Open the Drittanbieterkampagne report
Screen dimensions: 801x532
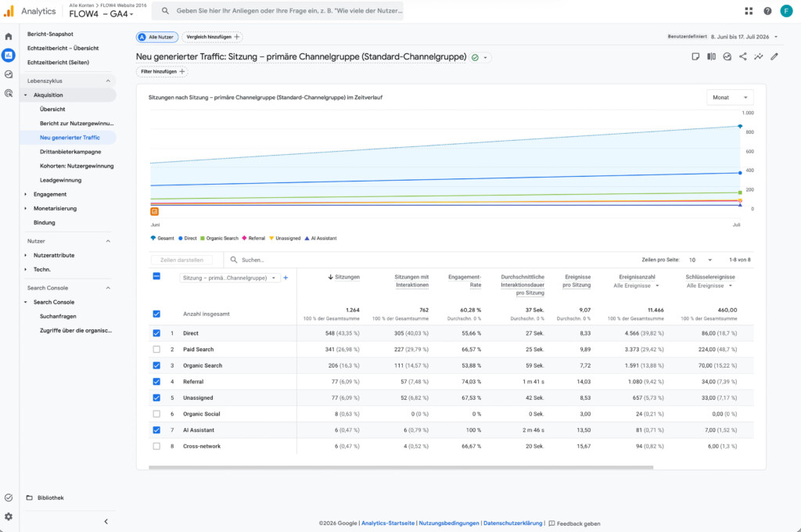70,152
